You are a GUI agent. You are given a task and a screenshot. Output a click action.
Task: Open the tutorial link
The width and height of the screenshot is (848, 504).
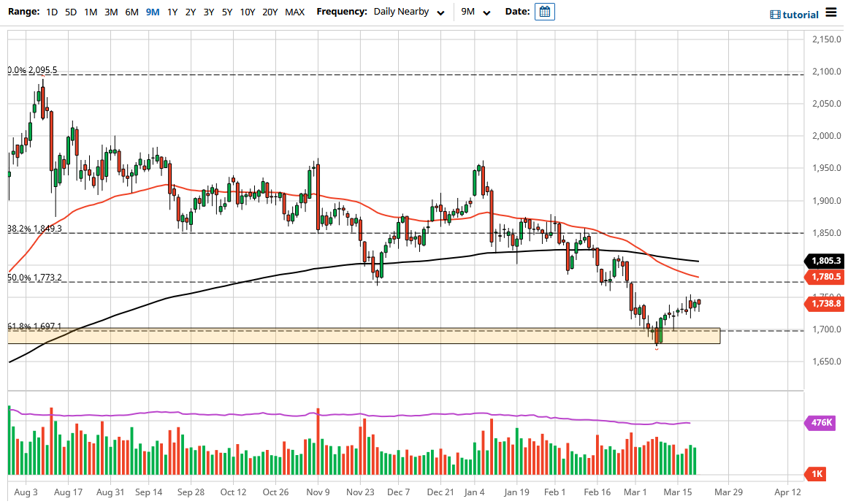(x=795, y=15)
